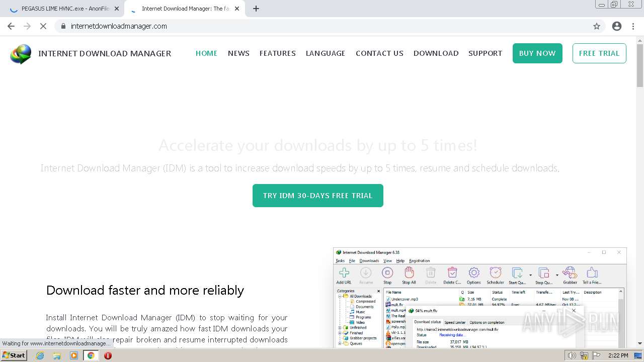Close the Internet Download Manager tab
The image size is (644, 362).
[x=237, y=9]
